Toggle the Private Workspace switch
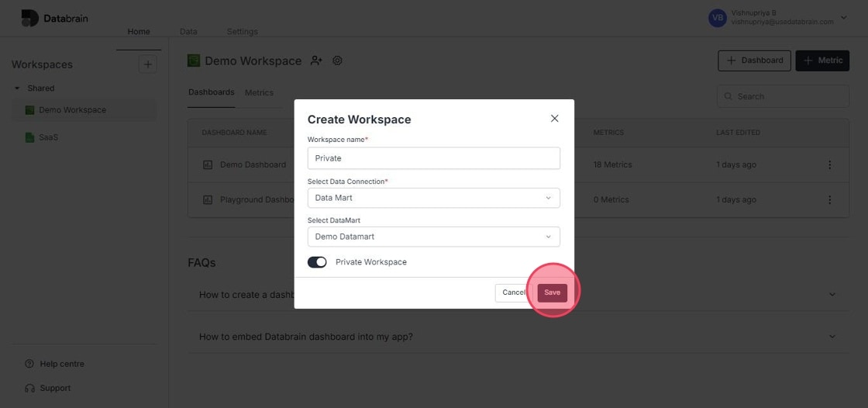The image size is (868, 408). (317, 262)
